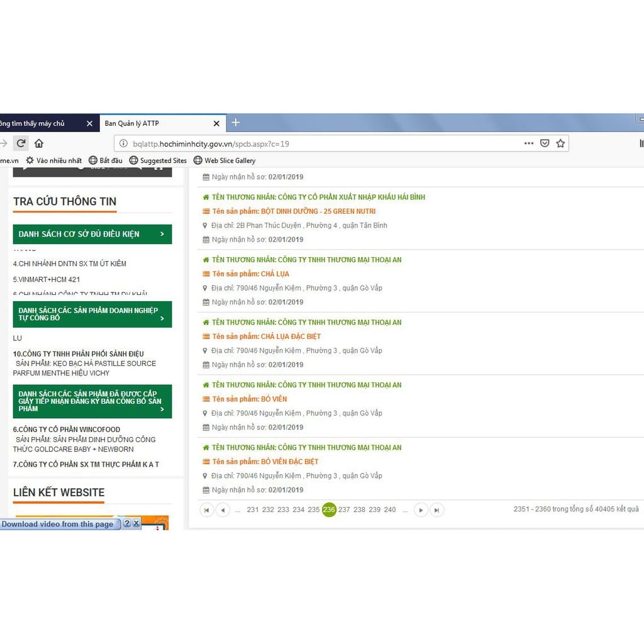
Task: Click the browser Home icon
Action: (x=39, y=143)
